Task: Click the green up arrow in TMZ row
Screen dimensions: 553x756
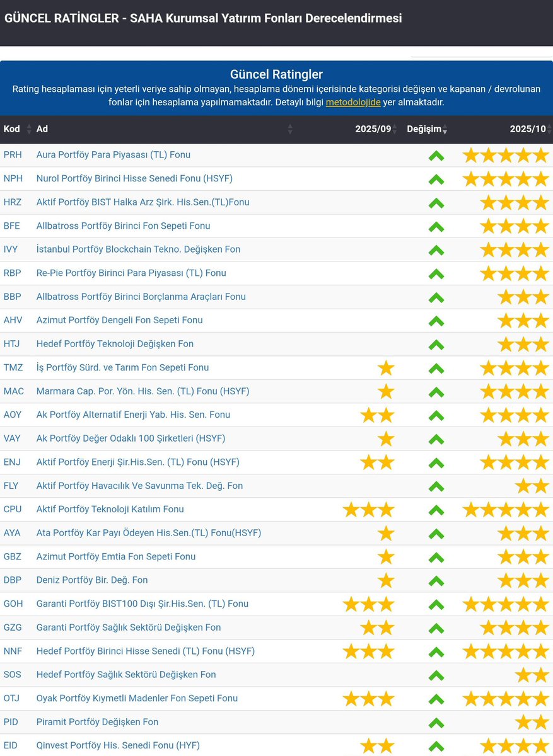Action: click(x=436, y=368)
